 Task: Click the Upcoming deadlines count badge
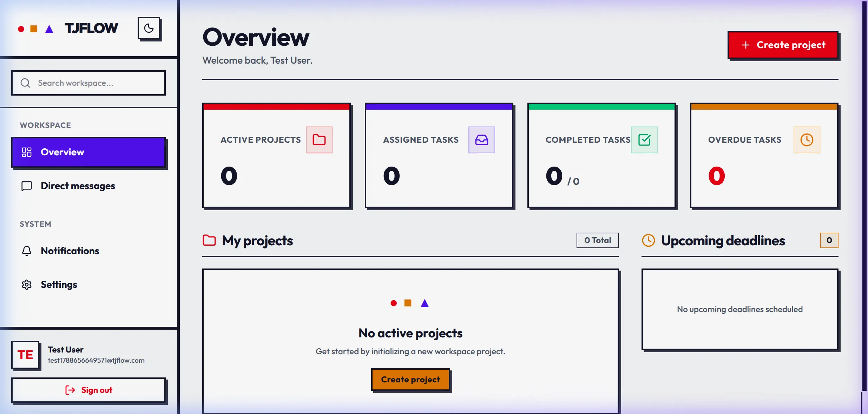pyautogui.click(x=829, y=240)
